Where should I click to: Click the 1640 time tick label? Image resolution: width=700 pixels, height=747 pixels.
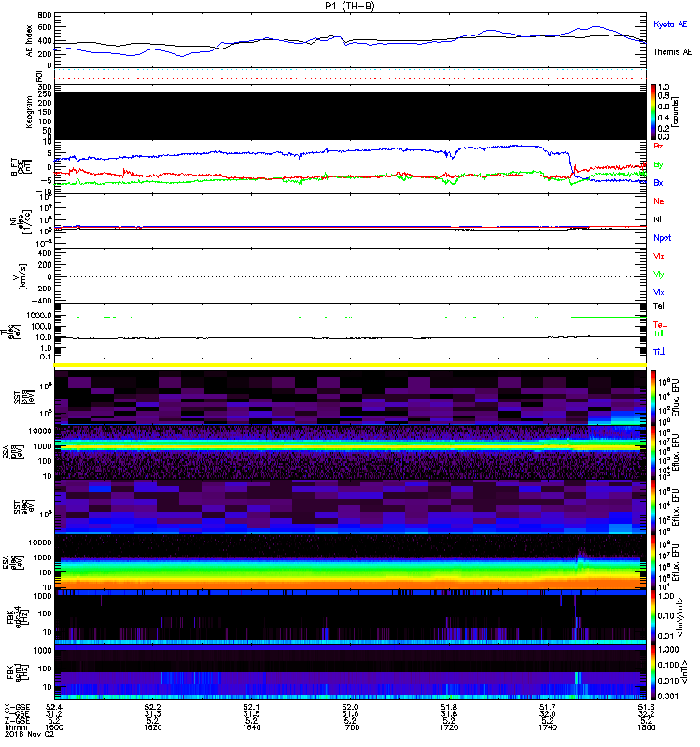[251, 727]
